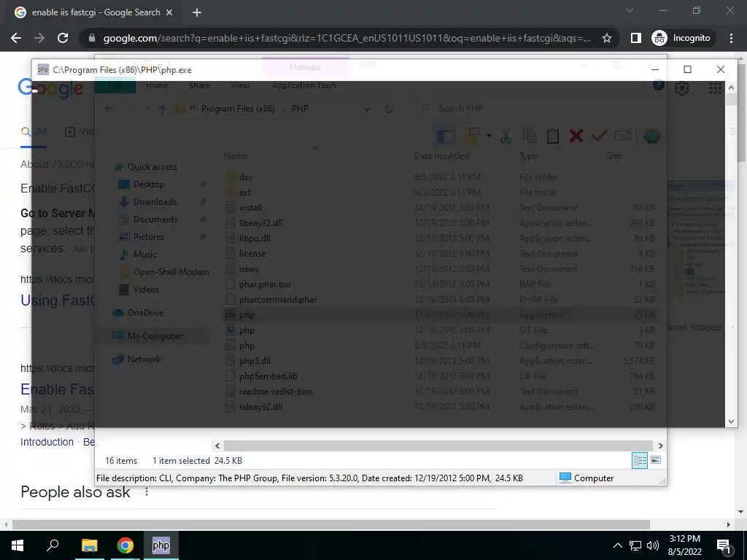Open a new Chrome tab
This screenshot has height=560, width=747.
pyautogui.click(x=197, y=12)
